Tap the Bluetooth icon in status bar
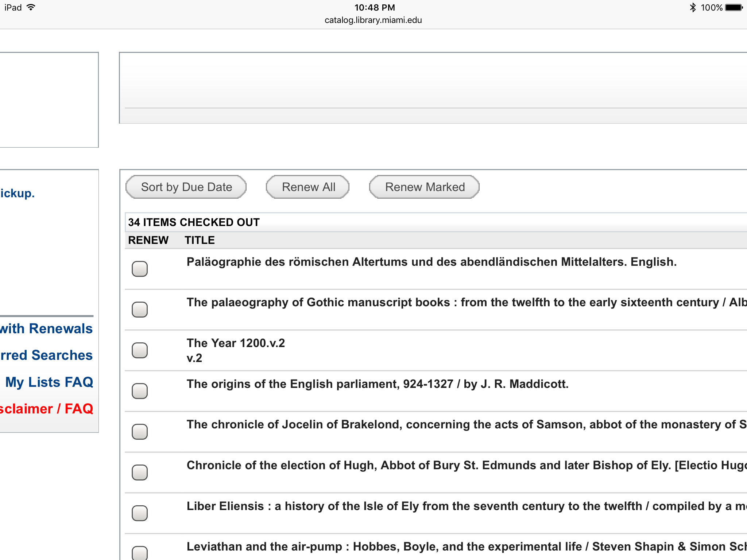This screenshot has width=747, height=560. pyautogui.click(x=693, y=7)
